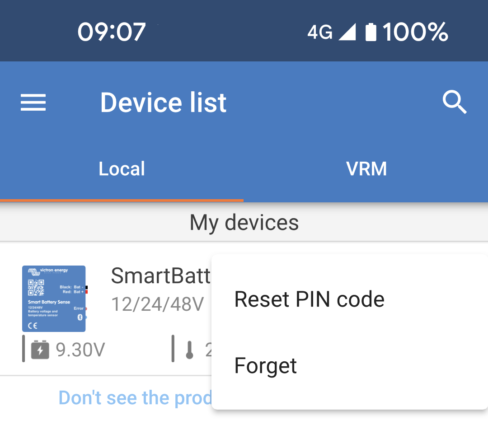Click the My devices section header
Viewport: 488px width, 448px height.
(244, 222)
